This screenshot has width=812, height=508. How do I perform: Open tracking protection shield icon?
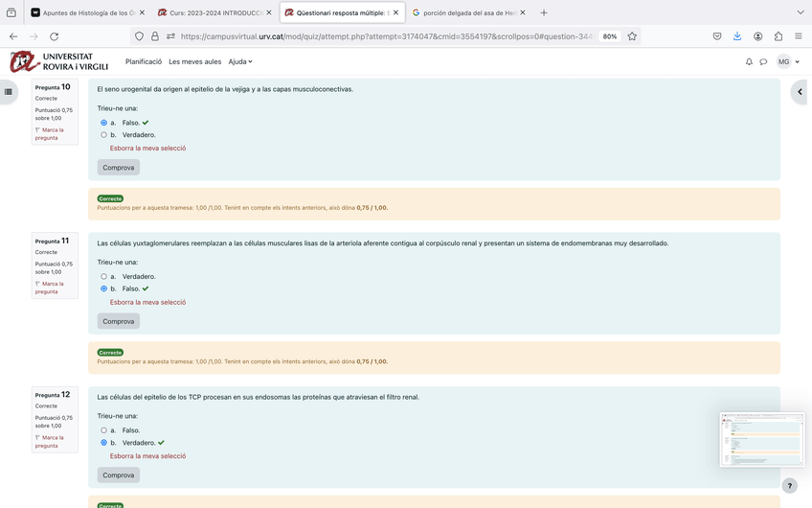[139, 36]
